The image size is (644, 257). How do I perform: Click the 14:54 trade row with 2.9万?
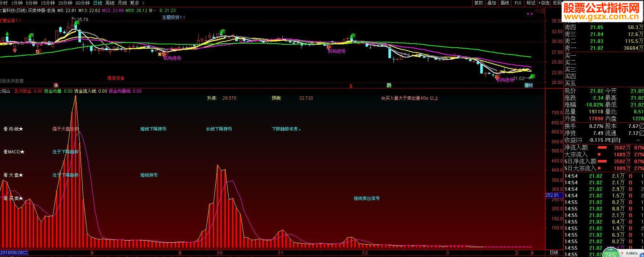coord(604,189)
